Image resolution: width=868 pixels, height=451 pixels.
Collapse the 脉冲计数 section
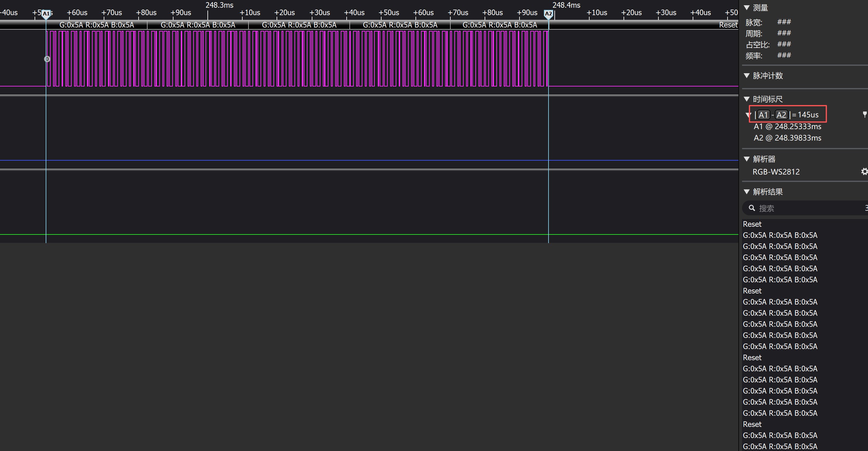(747, 76)
